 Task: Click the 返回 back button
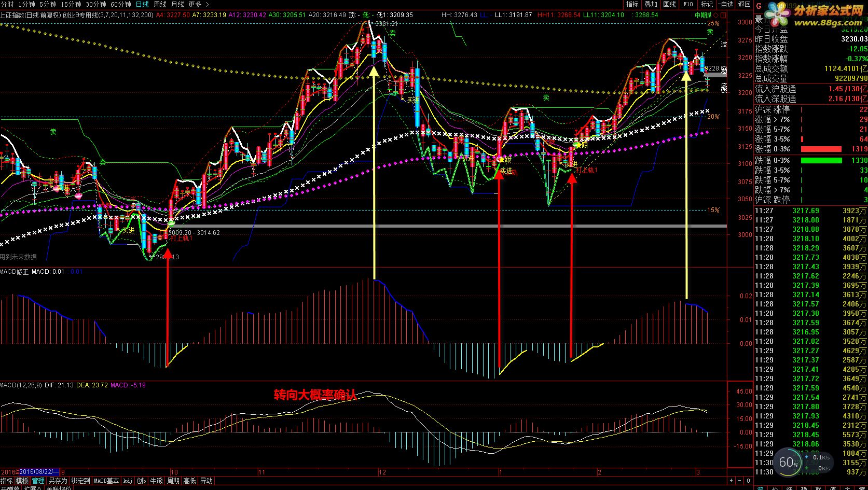point(744,4)
